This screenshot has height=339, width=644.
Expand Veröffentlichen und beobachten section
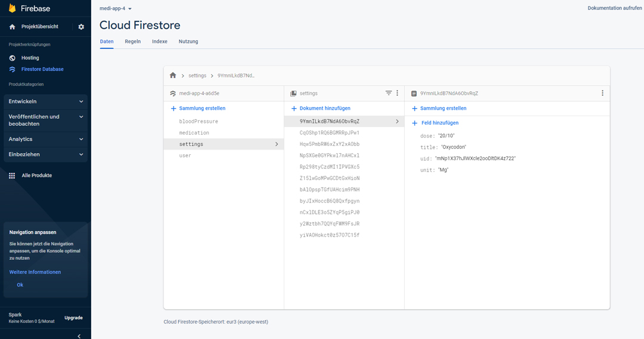(45, 120)
